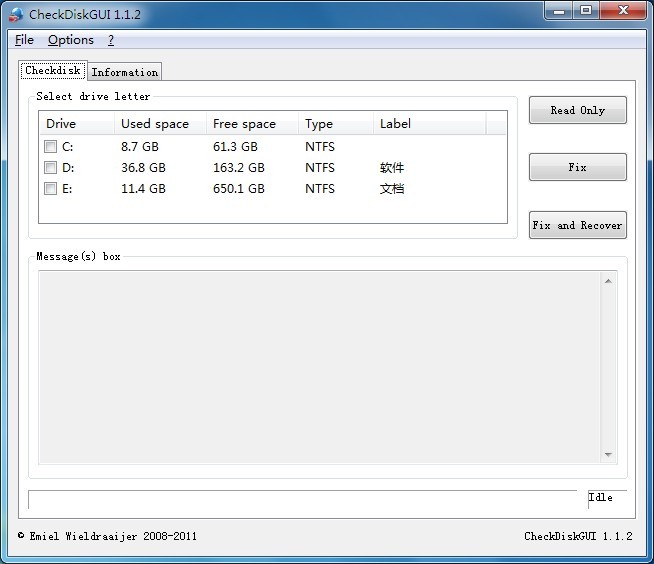Click the Label column header
The image size is (654, 564).
point(428,124)
